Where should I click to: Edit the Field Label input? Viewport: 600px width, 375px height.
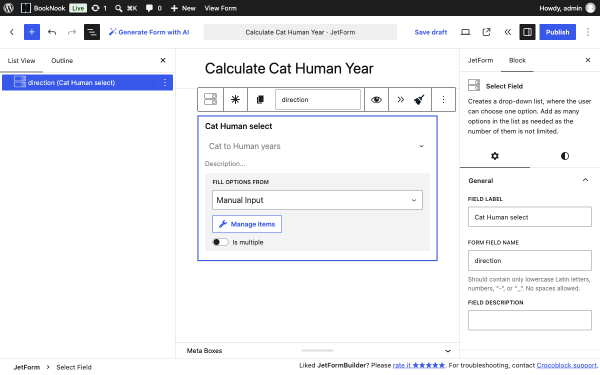click(530, 217)
